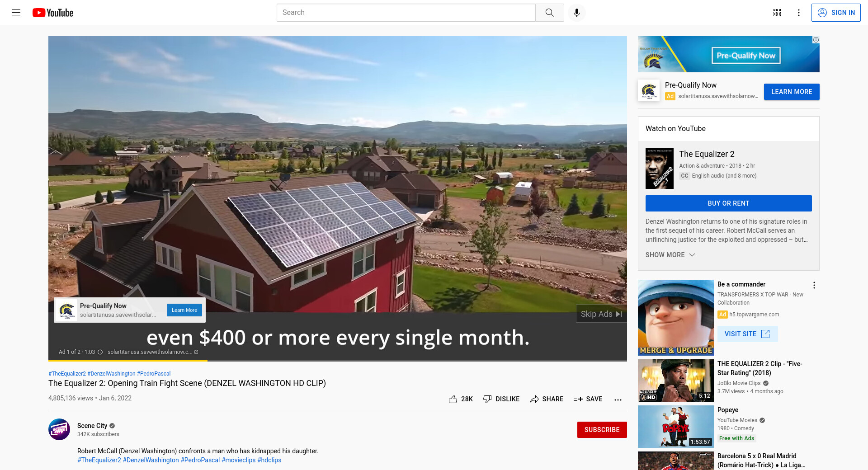Expand Show More movie description

(670, 255)
